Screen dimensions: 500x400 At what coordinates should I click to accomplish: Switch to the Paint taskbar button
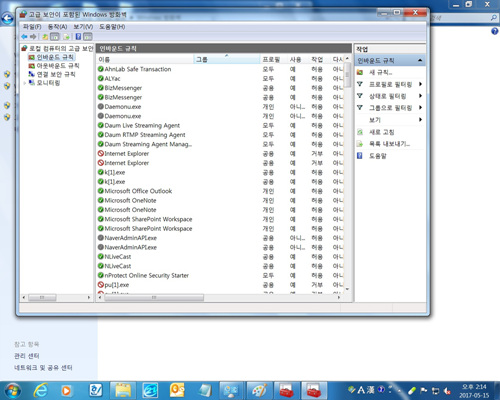point(259,390)
